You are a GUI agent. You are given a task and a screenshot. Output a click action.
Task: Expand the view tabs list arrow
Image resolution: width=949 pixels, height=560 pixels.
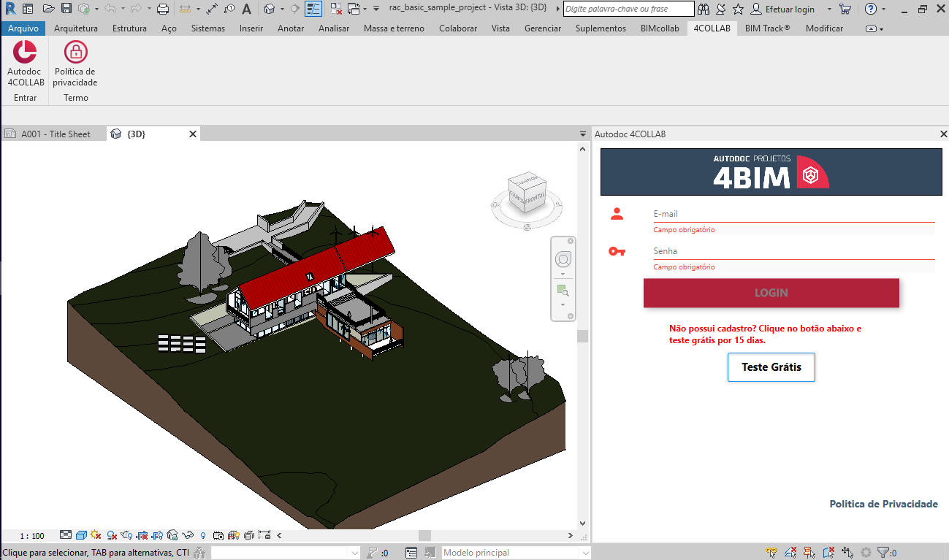[x=582, y=134]
